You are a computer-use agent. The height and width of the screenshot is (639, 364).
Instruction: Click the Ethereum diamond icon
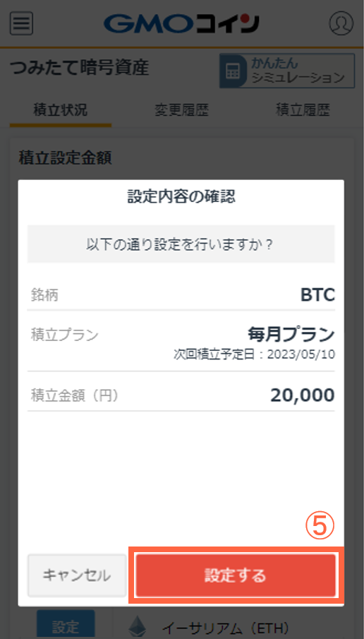[138, 626]
